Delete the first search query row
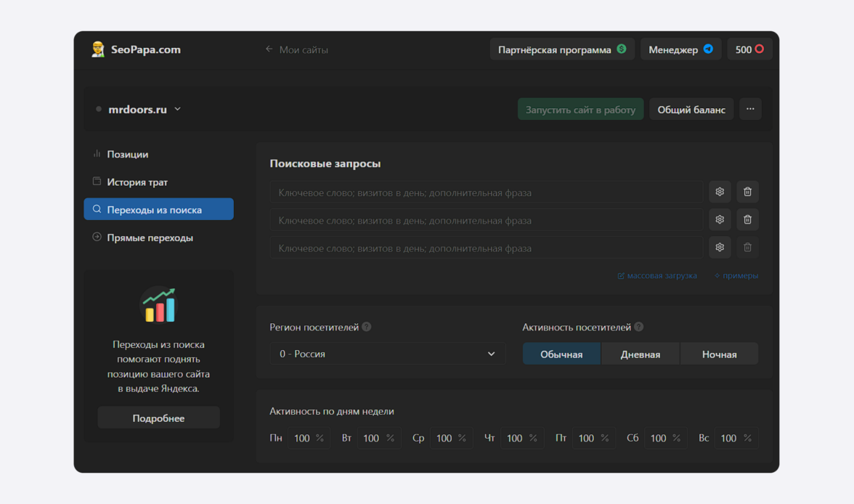Viewport: 854px width, 504px height. (747, 192)
